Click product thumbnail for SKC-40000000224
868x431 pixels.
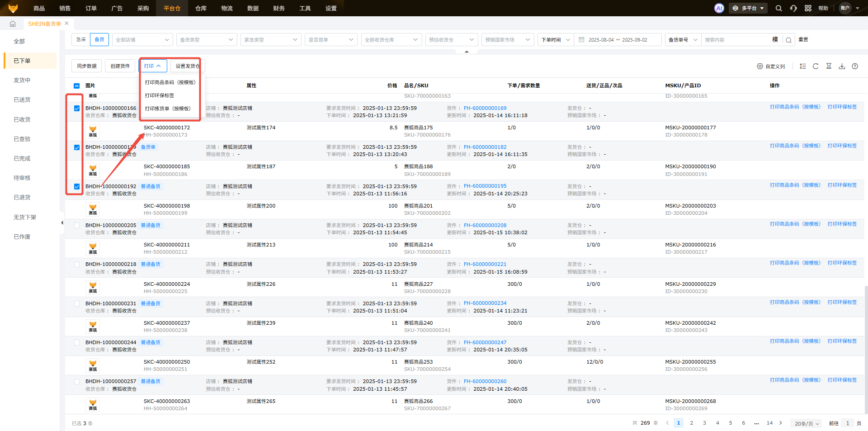93,288
